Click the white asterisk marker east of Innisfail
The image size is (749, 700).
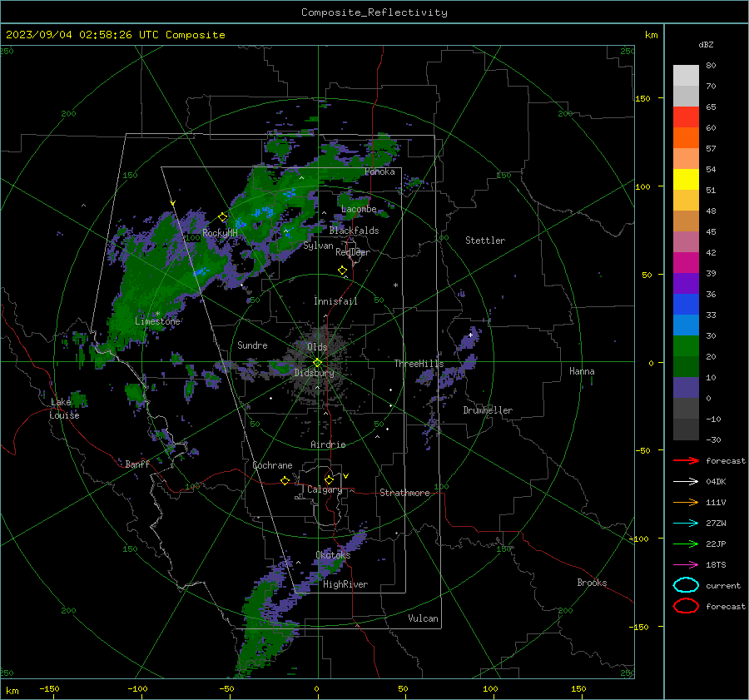[395, 285]
